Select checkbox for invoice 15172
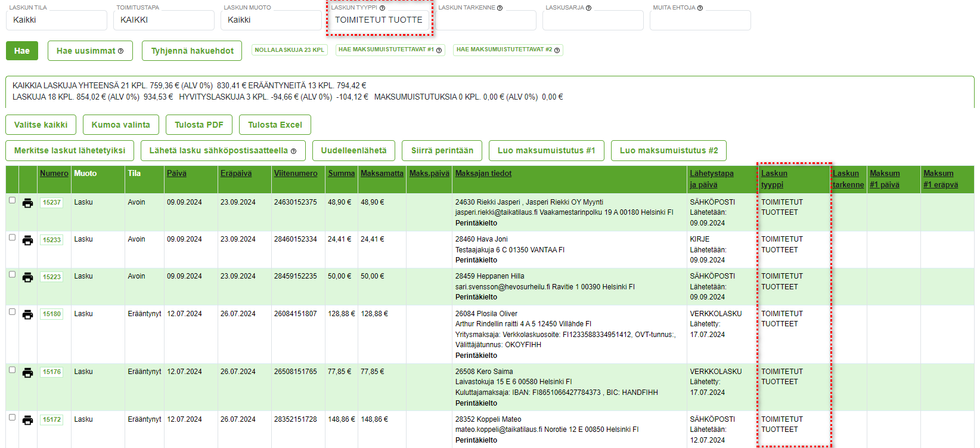The image size is (980, 448). pyautogui.click(x=12, y=418)
